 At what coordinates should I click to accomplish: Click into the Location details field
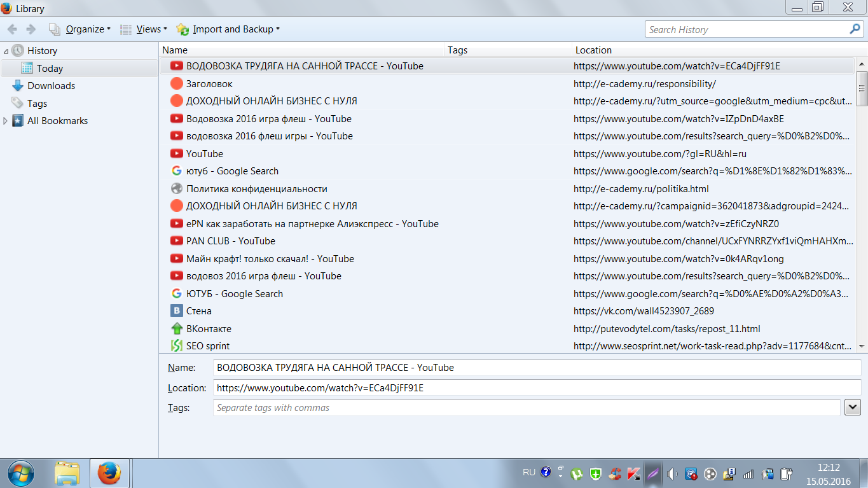[x=537, y=387]
